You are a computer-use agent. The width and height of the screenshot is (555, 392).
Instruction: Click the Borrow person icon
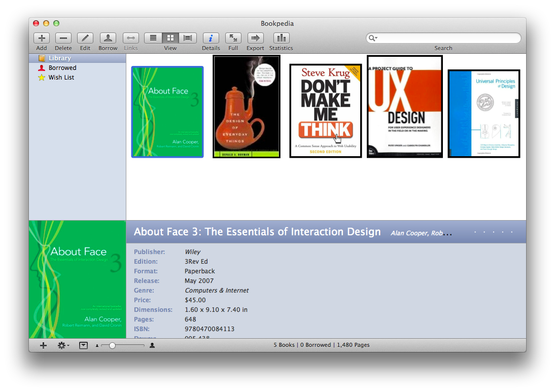108,38
